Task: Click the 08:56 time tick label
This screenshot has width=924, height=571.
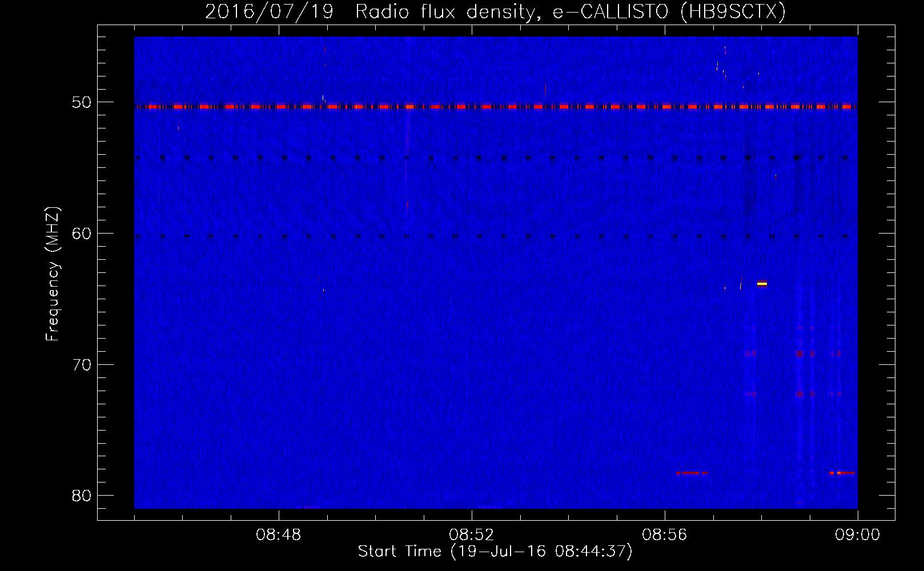Action: (x=665, y=535)
